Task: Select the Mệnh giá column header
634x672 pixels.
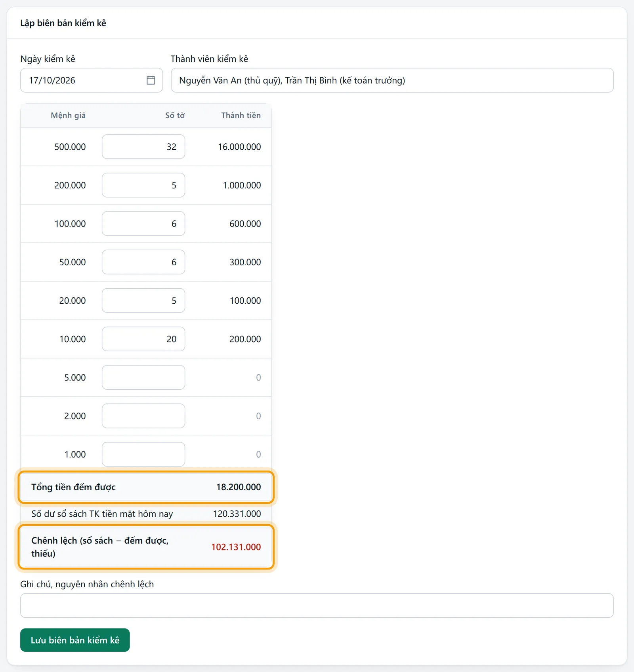Action: (x=68, y=115)
